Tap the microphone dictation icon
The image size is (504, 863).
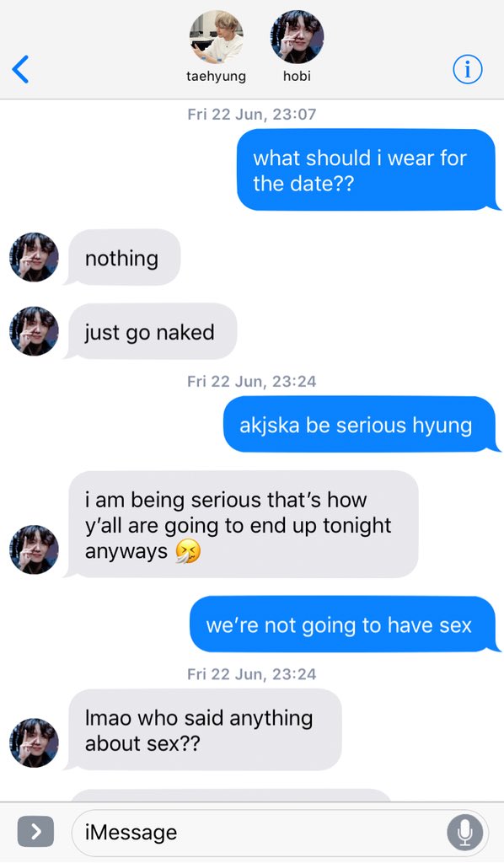(x=464, y=832)
